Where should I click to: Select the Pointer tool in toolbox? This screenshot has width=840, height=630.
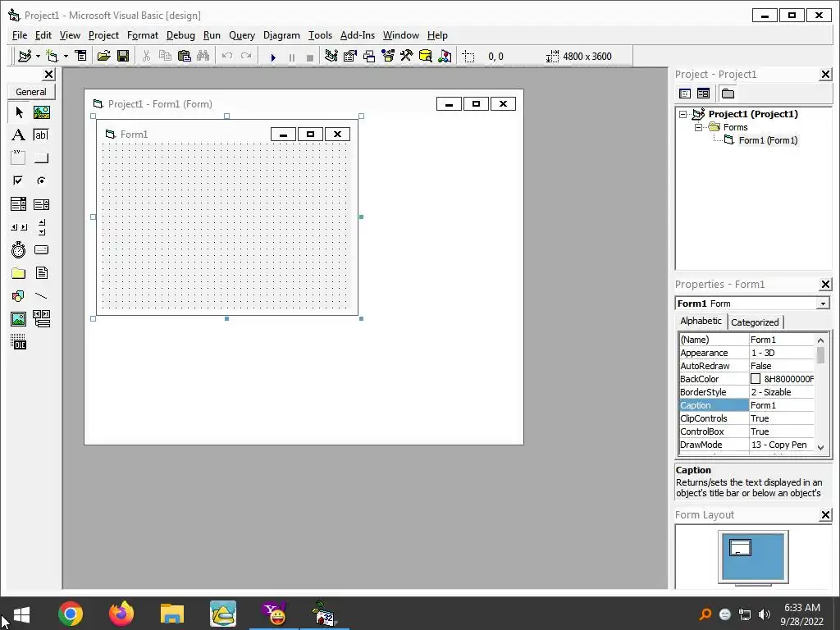click(19, 112)
